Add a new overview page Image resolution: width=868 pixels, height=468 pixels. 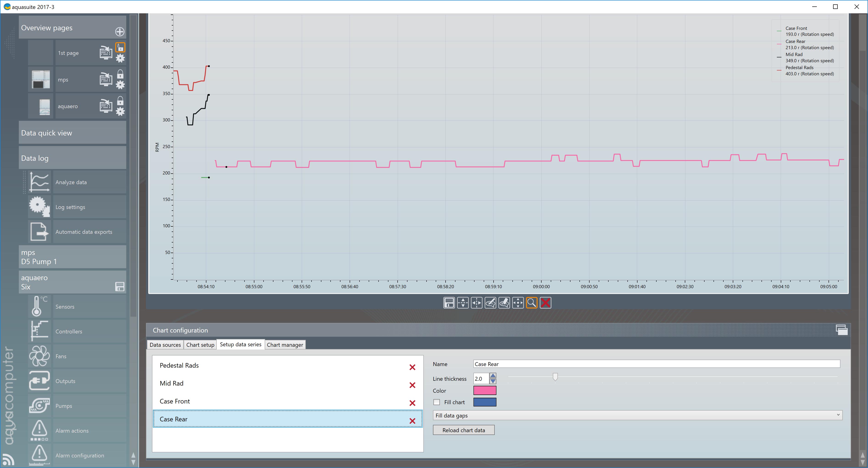(x=120, y=32)
